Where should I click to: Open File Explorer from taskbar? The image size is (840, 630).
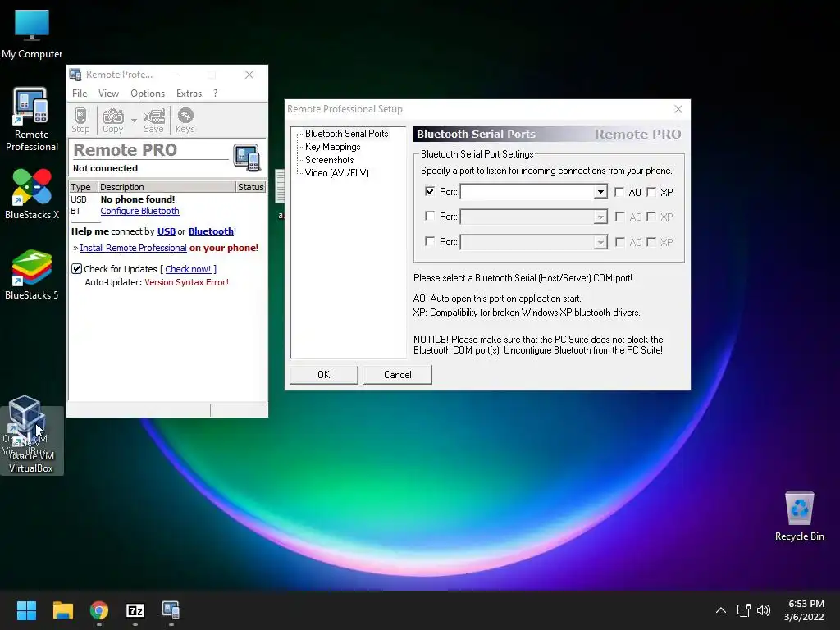62,610
